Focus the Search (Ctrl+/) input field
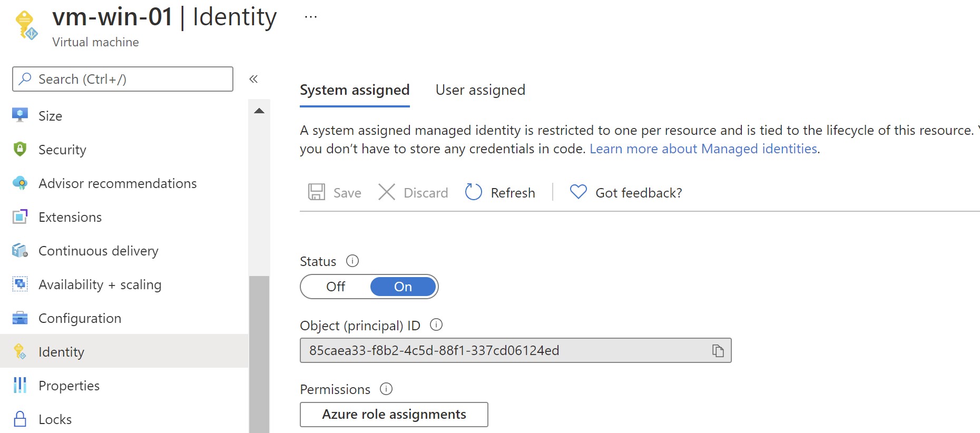The image size is (980, 433). coord(123,79)
